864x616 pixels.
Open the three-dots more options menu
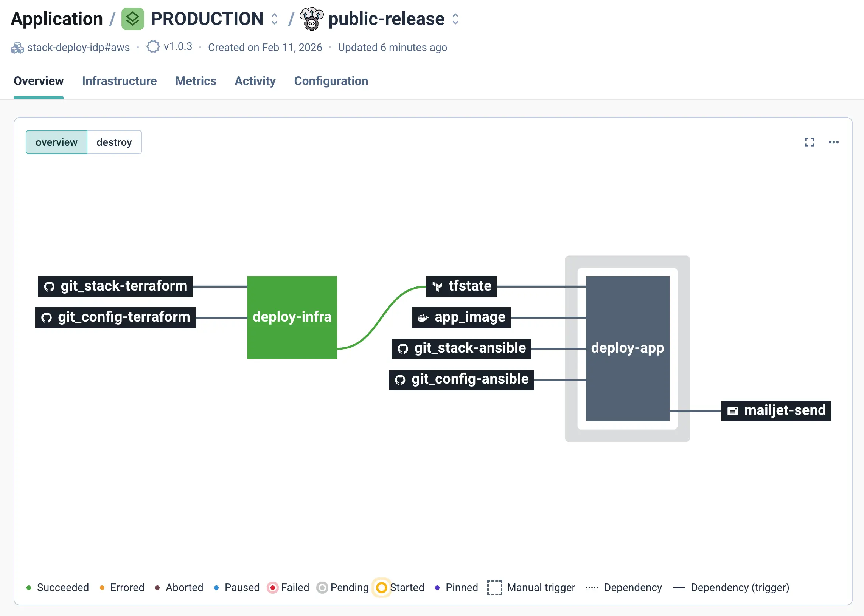pos(833,142)
